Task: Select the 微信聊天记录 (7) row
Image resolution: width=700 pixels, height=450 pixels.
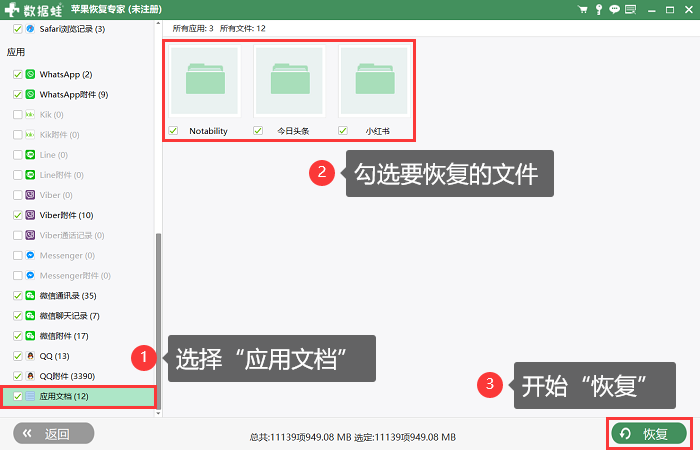Action: click(x=77, y=316)
